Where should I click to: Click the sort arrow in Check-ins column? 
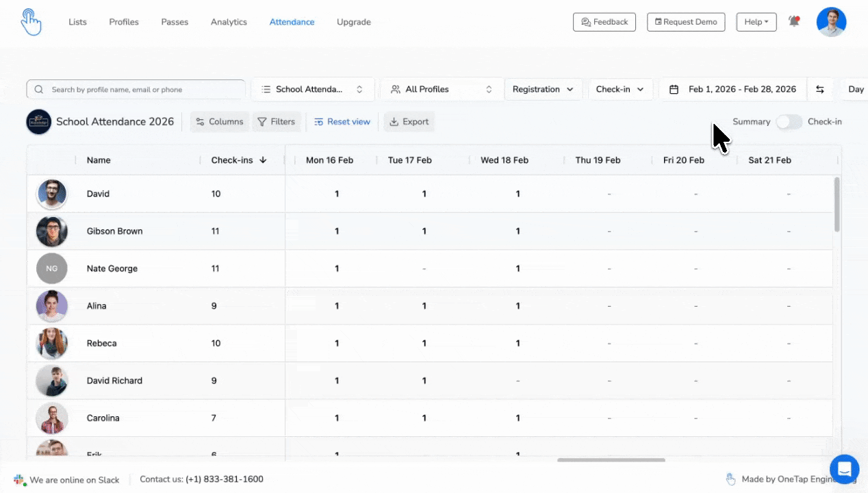click(x=264, y=160)
